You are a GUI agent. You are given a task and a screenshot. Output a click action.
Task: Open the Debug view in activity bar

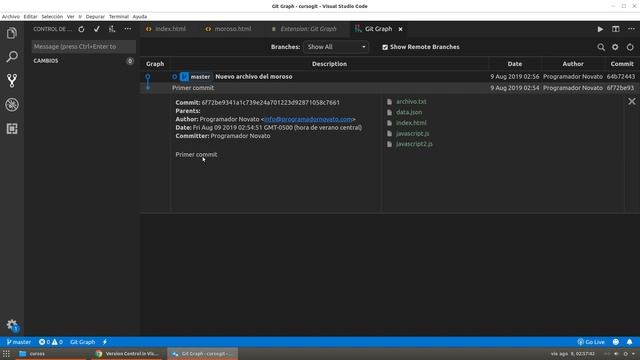[12, 104]
